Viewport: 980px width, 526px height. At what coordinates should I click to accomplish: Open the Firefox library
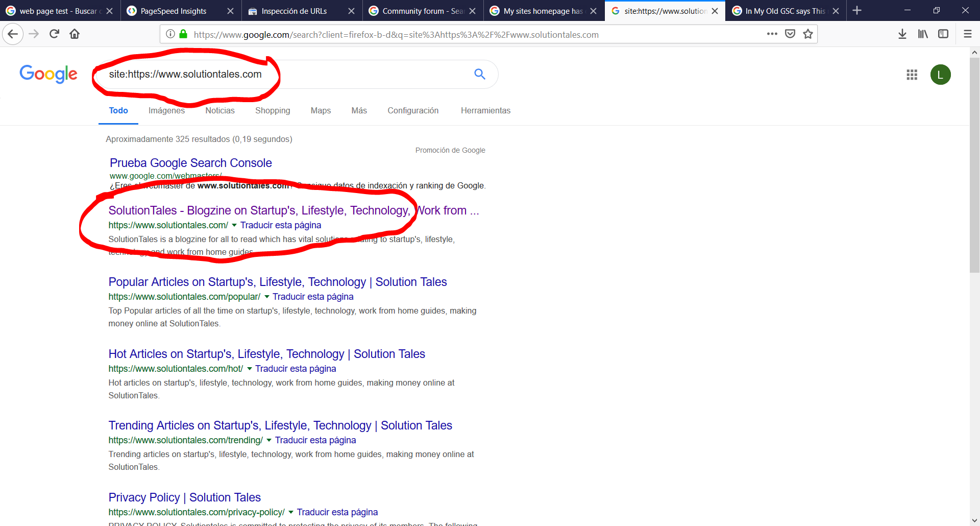point(923,34)
